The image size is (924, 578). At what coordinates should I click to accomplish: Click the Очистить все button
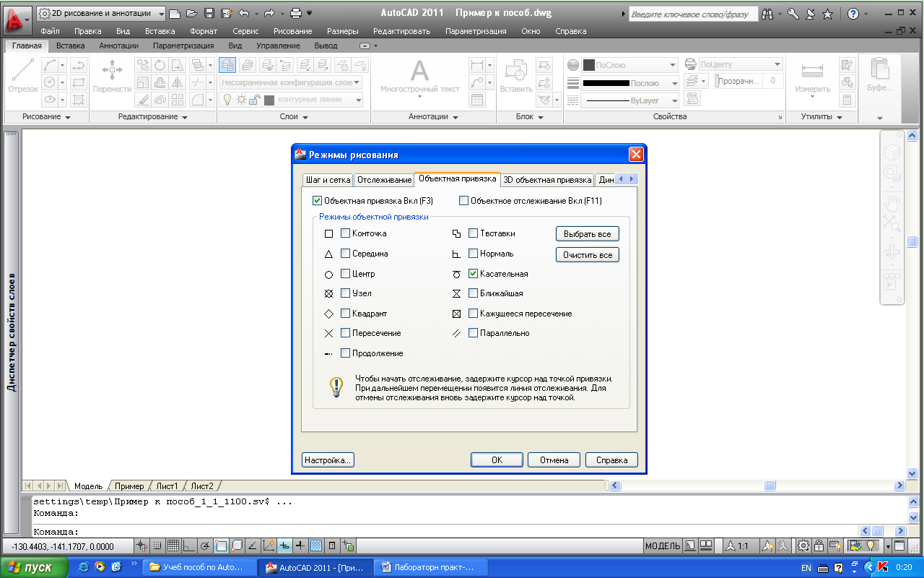pyautogui.click(x=588, y=255)
